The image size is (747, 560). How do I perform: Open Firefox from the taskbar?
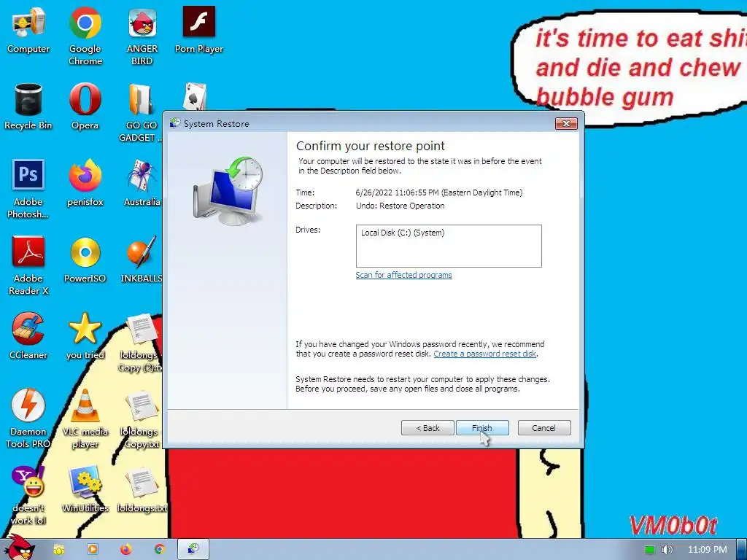point(125,550)
